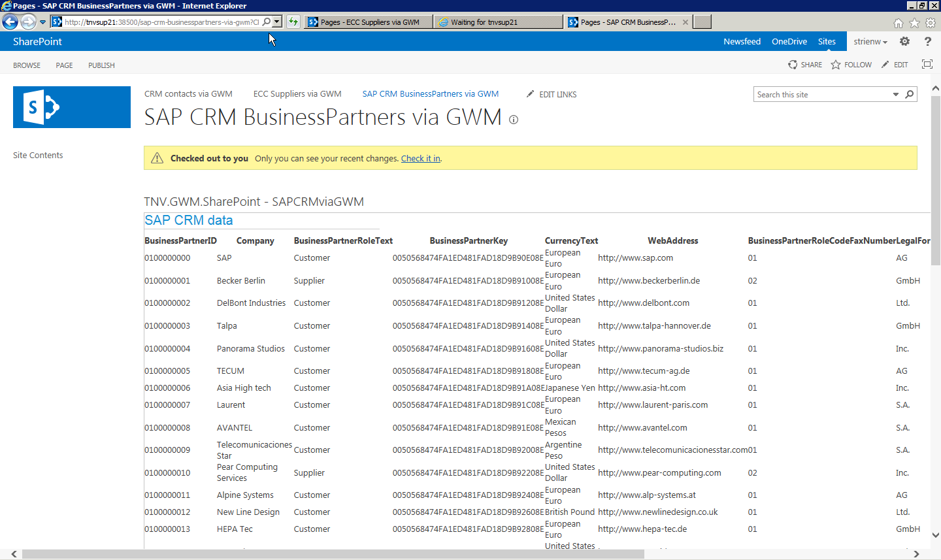
Task: Click the green refresh icon beside the address bar
Action: [293, 22]
